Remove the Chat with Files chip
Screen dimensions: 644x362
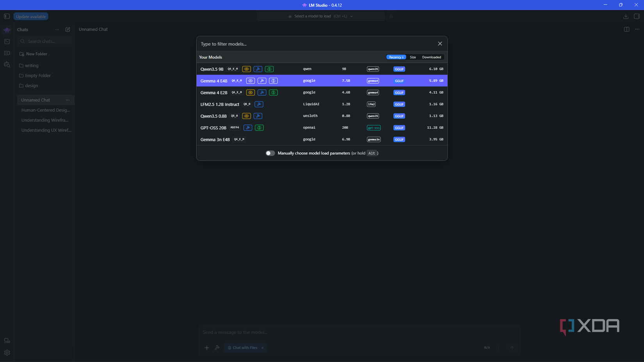(x=262, y=348)
